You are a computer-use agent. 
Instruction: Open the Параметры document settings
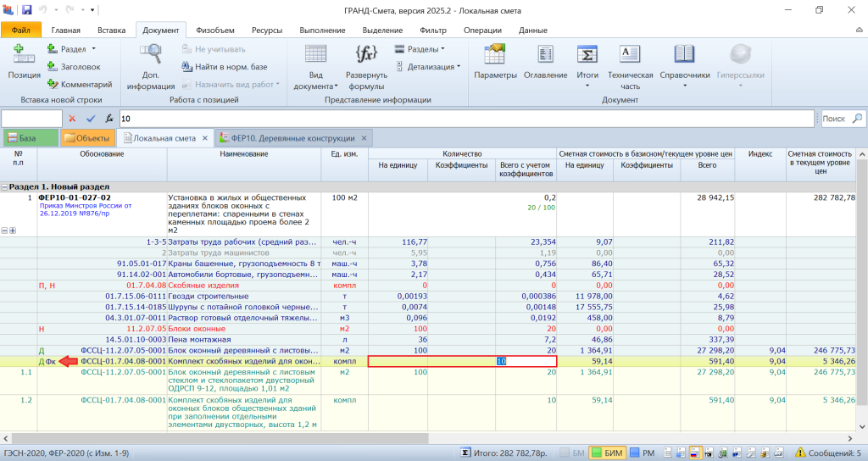pos(495,62)
